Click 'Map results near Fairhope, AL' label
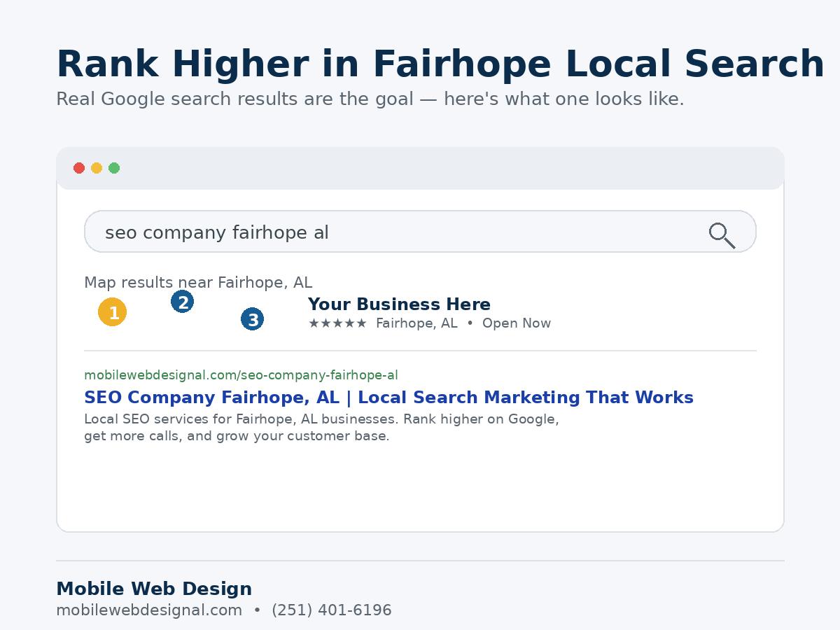The width and height of the screenshot is (840, 630). pyautogui.click(x=198, y=283)
